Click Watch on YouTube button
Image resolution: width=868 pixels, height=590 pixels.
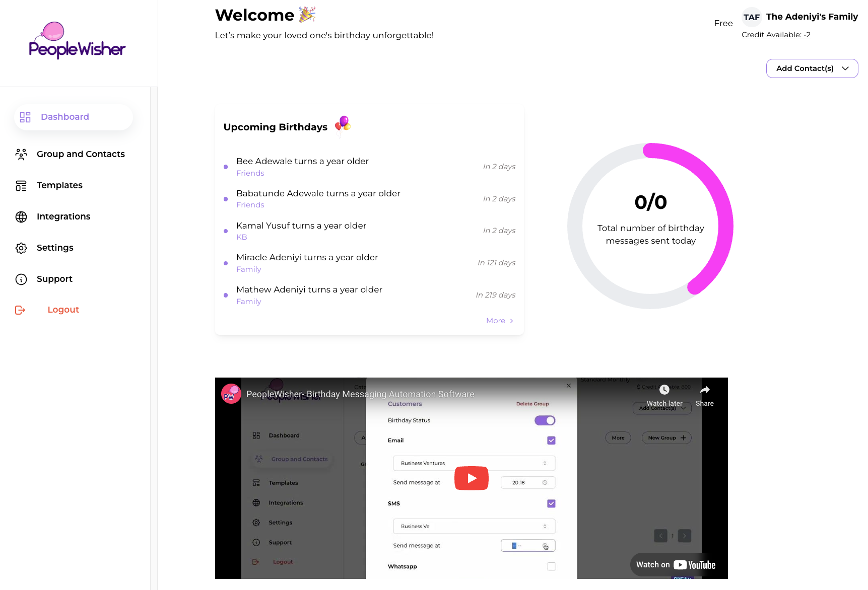(x=676, y=565)
